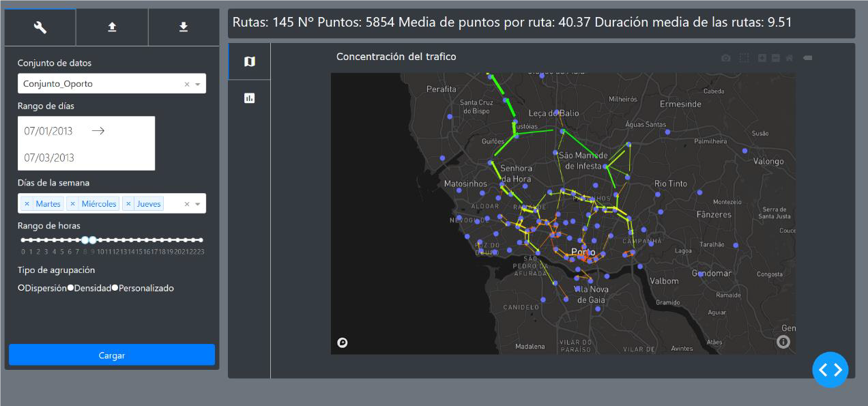The width and height of the screenshot is (868, 406).
Task: Select the Dispersión grouping option
Action: point(21,288)
